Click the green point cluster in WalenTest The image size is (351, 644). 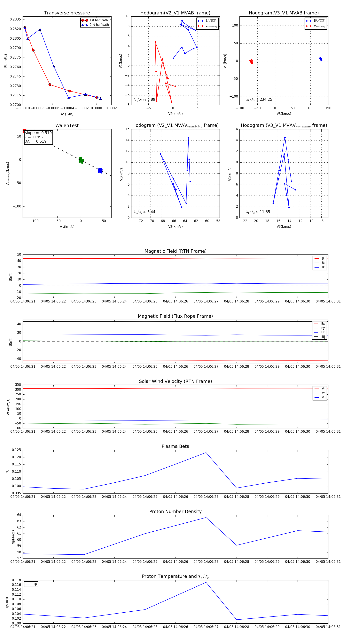click(x=81, y=160)
